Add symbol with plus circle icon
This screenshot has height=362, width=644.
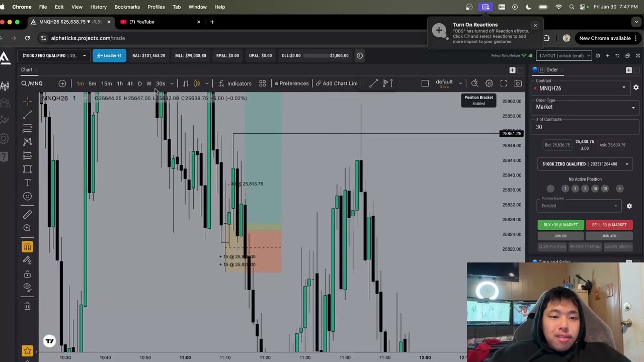(x=62, y=83)
